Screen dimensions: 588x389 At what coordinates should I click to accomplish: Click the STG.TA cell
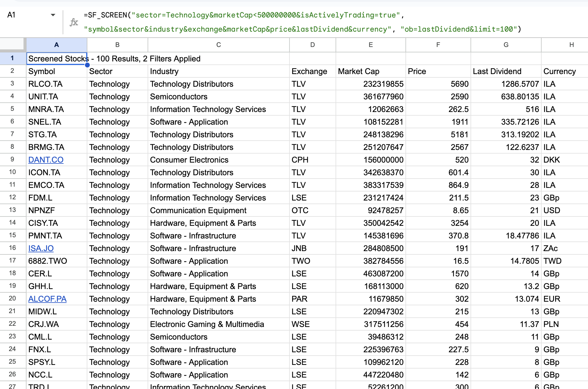[x=57, y=135]
